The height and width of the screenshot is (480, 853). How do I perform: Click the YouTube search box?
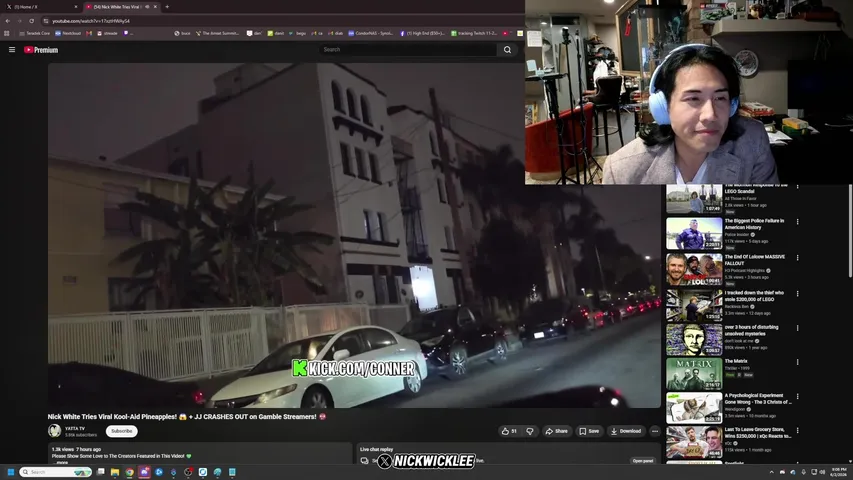408,50
